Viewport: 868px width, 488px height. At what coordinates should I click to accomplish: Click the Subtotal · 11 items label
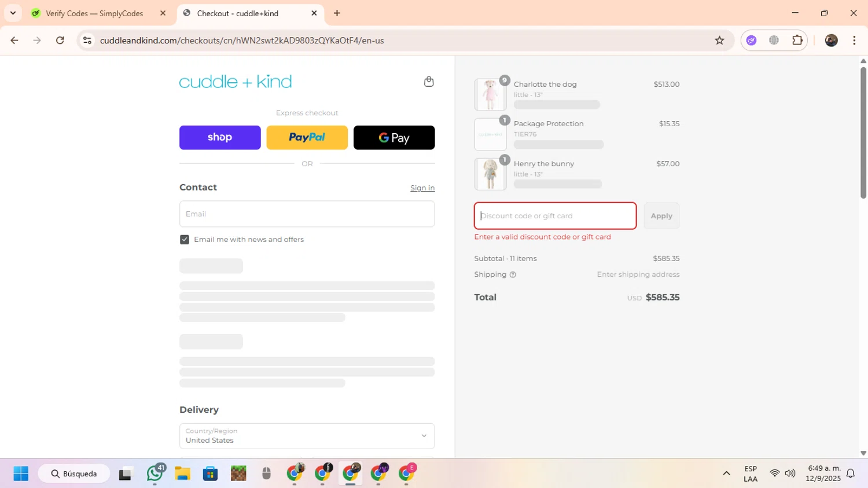point(505,259)
